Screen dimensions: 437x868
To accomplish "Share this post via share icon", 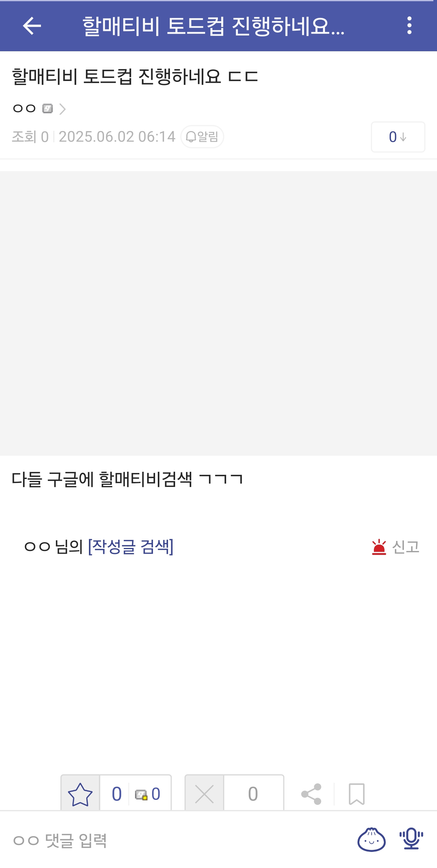I will [x=311, y=794].
